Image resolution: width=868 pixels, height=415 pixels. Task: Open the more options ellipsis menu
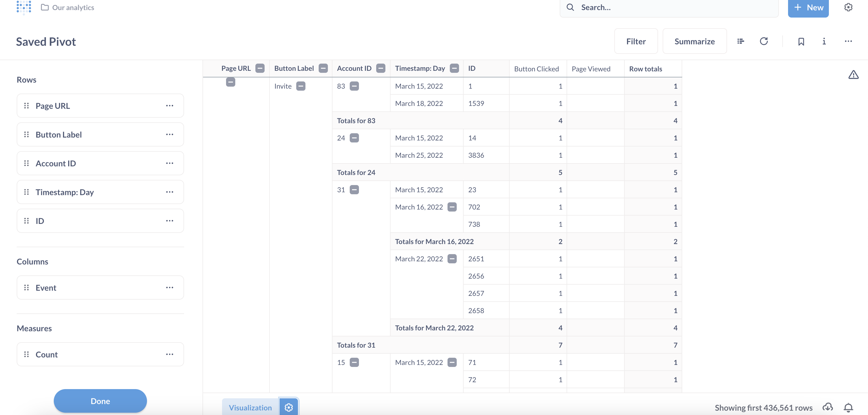pyautogui.click(x=848, y=41)
